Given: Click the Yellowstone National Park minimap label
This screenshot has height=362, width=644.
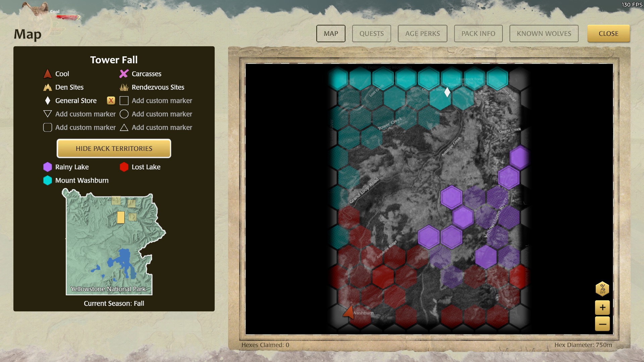Looking at the screenshot, I should click(108, 289).
